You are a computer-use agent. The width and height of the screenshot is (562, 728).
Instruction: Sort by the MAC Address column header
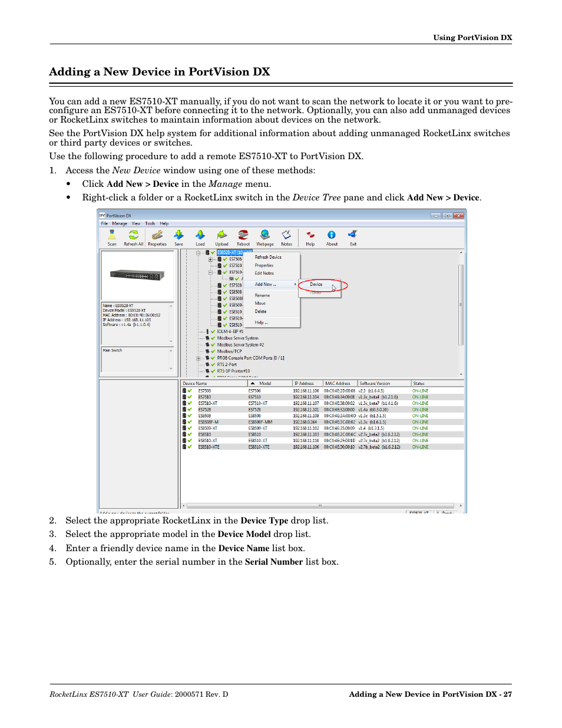click(340, 383)
